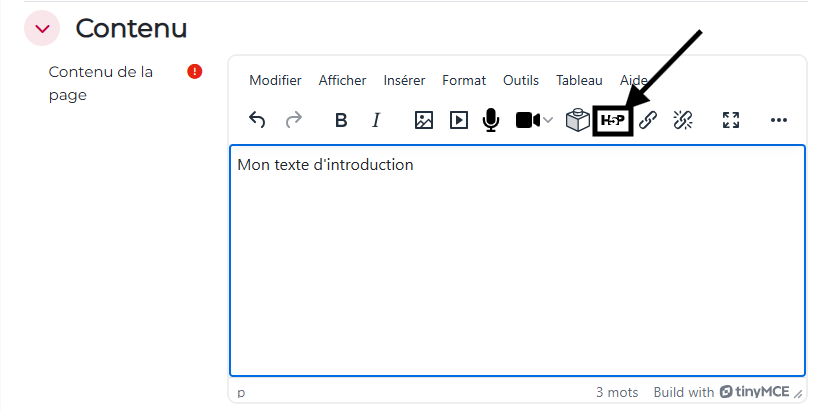This screenshot has height=410, width=826.
Task: Click into the text area containing 'Mon texte d'introduction'
Action: [516, 260]
